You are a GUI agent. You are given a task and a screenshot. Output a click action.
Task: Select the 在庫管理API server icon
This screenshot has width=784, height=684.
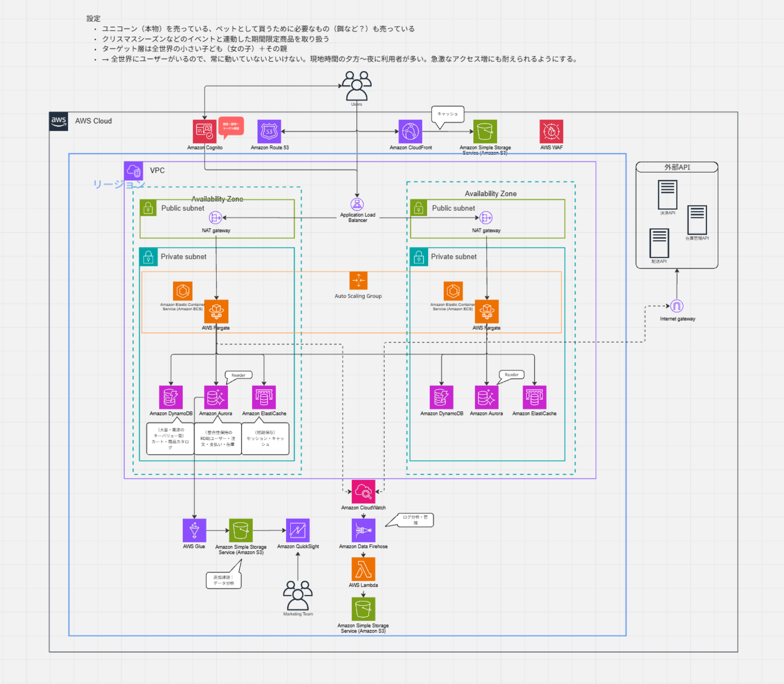pos(697,220)
